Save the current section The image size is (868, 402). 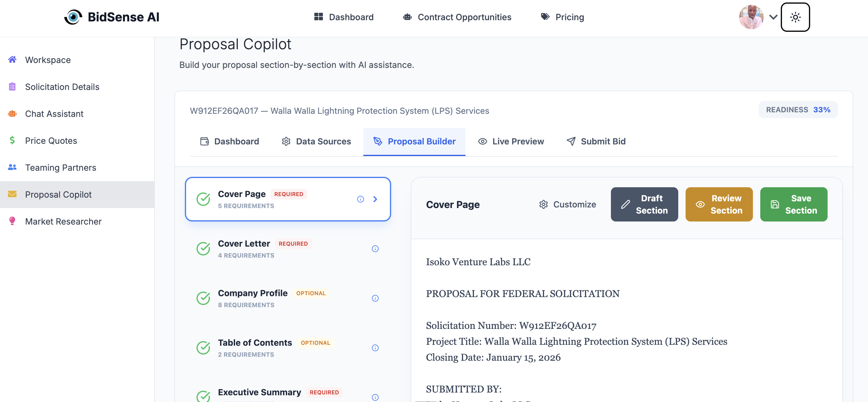[x=794, y=204]
